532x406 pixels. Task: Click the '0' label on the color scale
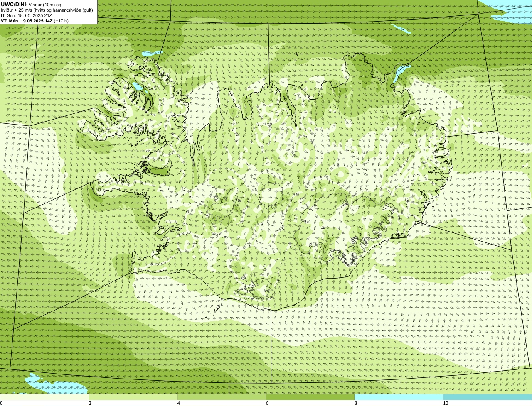(x=2, y=403)
